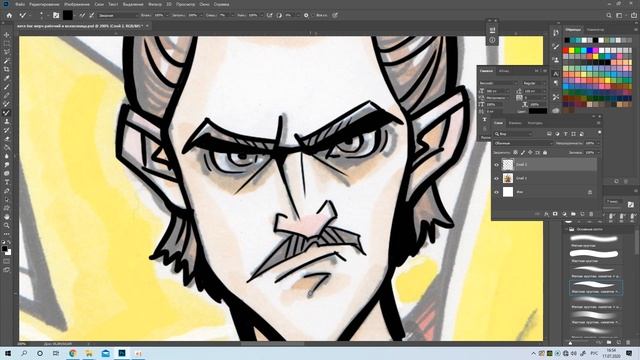This screenshot has width=640, height=360.
Task: Open the Creative Cloud Libraries icon
Action: (556, 110)
